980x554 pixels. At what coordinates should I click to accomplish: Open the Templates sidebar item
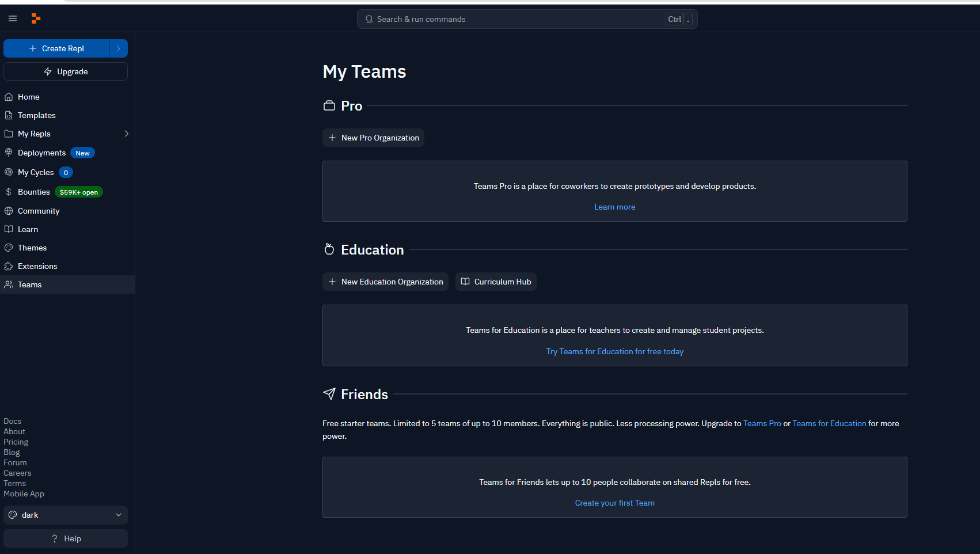67,115
